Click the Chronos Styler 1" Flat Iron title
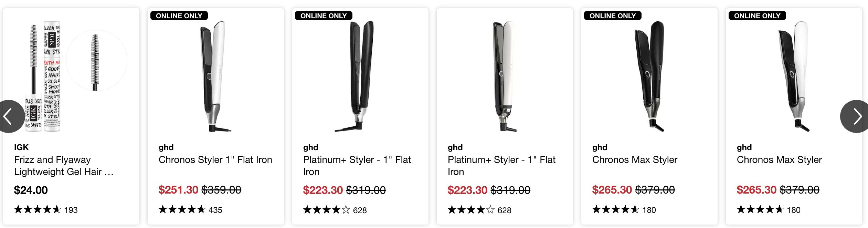 215,160
